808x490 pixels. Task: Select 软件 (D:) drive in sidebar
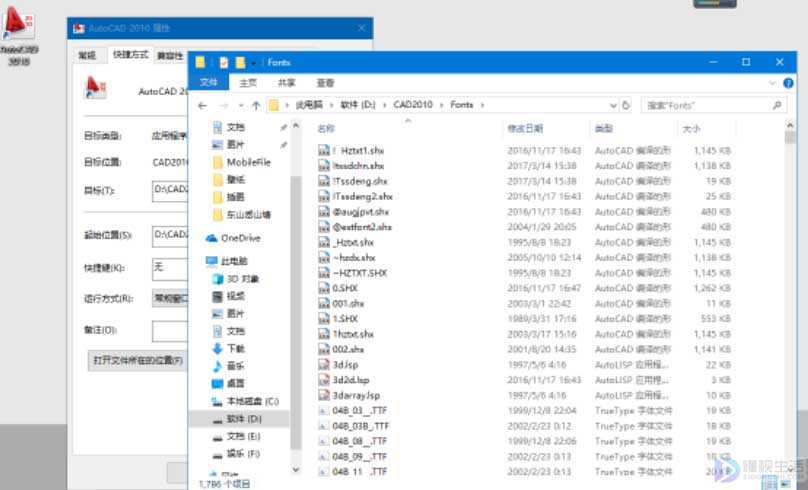pos(244,419)
